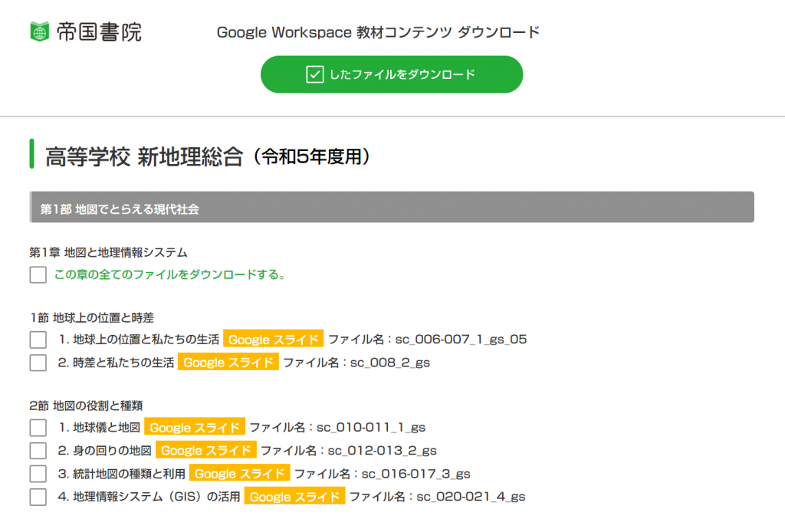785x532 pixels.
Task: Click Google スライド badge next to sc_008_2_gs
Action: click(228, 363)
